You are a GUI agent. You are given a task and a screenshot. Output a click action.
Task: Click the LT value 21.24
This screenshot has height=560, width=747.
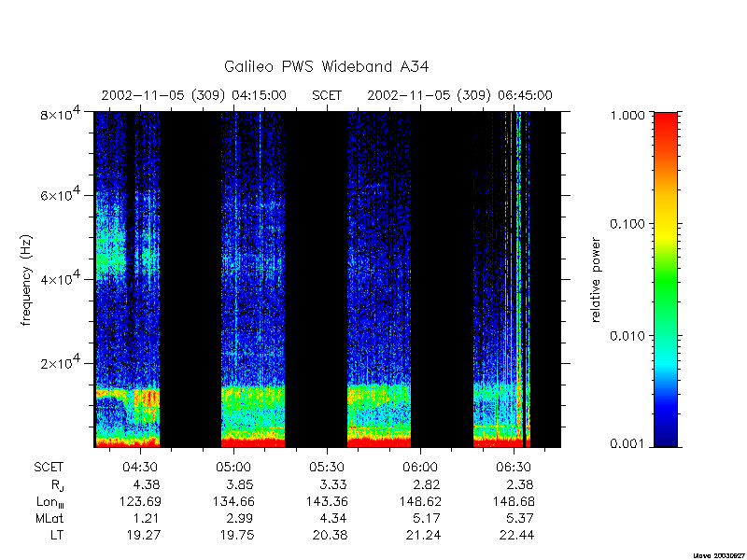[x=424, y=535]
